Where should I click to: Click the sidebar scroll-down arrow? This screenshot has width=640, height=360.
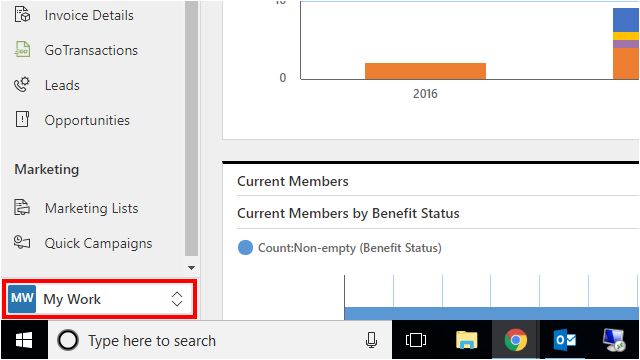click(x=191, y=268)
